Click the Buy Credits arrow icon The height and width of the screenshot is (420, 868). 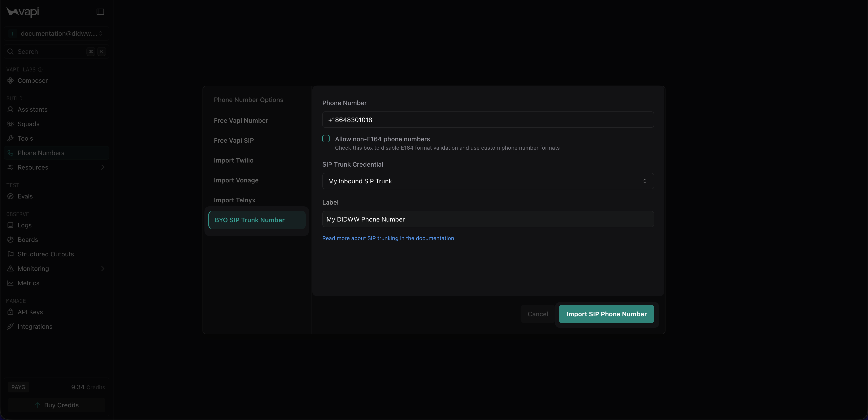pos(38,405)
